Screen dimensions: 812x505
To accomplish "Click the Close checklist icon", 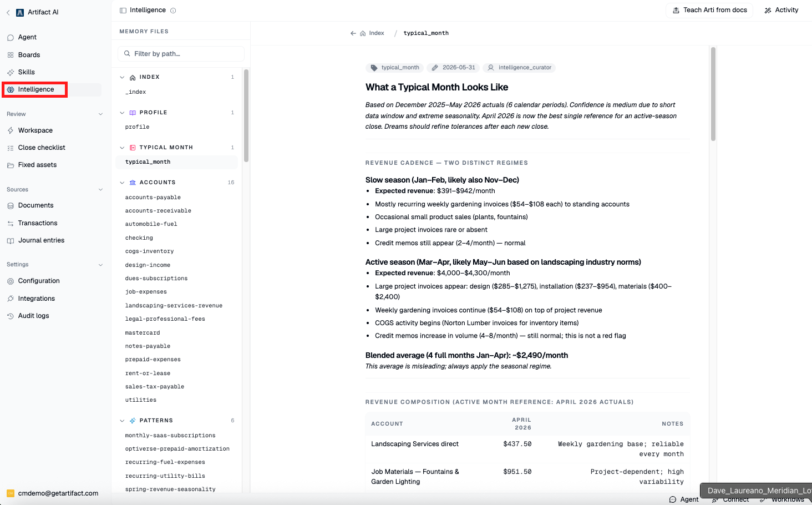I will click(11, 148).
